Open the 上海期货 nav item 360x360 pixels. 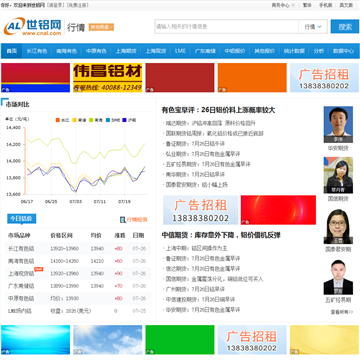coord(126,51)
